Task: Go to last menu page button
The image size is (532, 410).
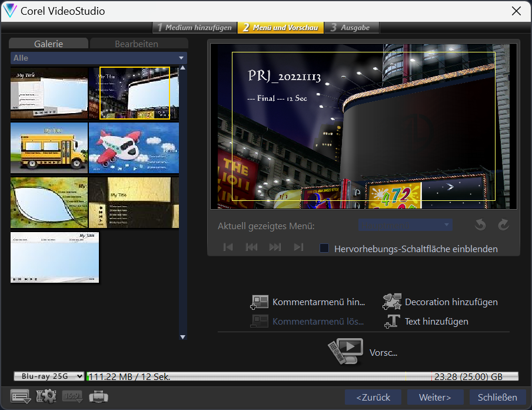Action: point(298,247)
